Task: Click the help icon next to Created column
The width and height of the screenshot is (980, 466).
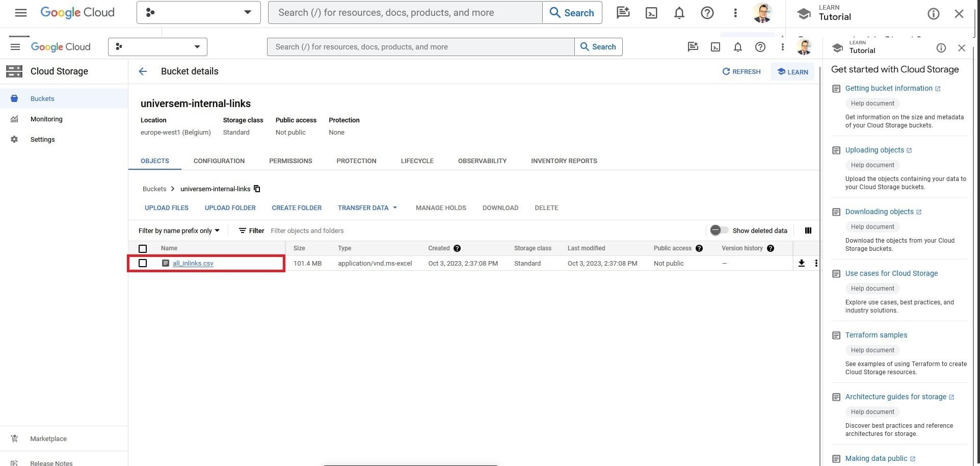Action: (457, 248)
